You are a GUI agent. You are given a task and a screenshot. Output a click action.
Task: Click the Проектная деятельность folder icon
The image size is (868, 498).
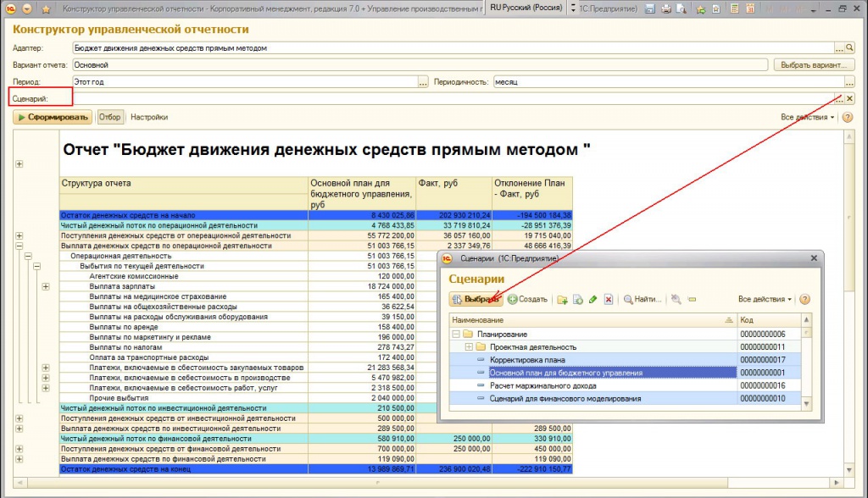pos(481,347)
